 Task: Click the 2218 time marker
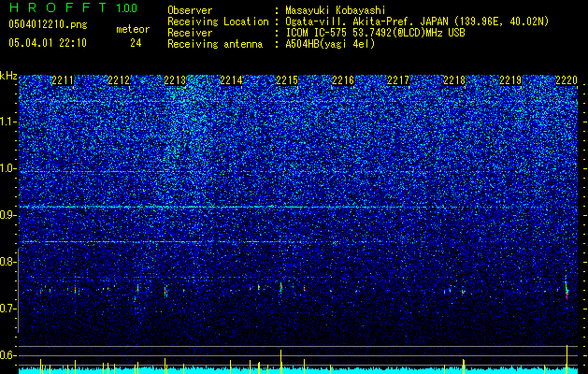[454, 79]
